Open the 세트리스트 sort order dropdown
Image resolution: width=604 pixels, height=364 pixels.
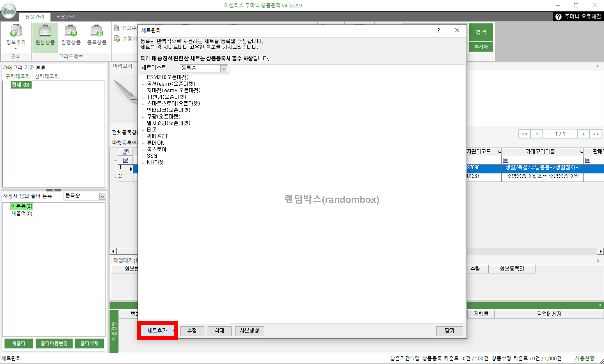(223, 69)
